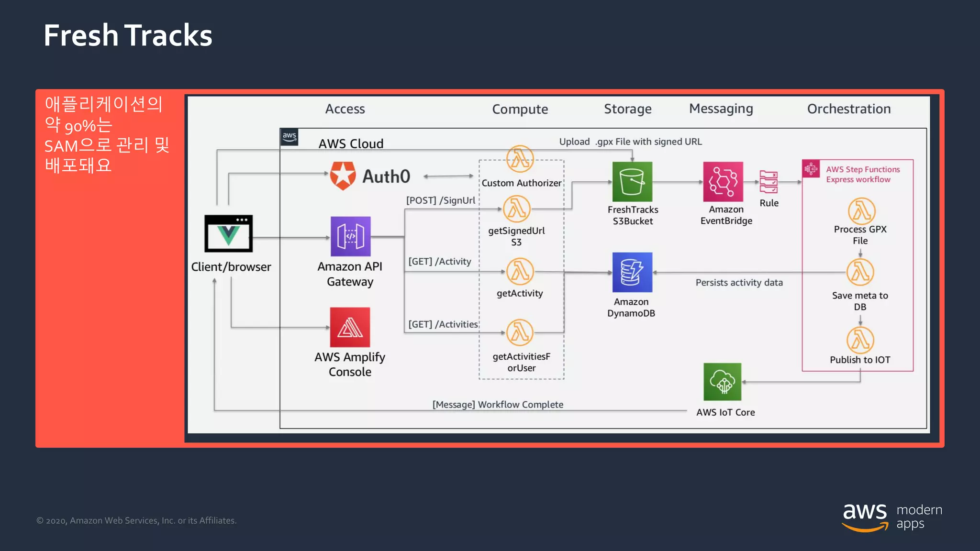Click the AWS Step Functions workflow icon
Image resolution: width=980 pixels, height=551 pixels.
811,169
